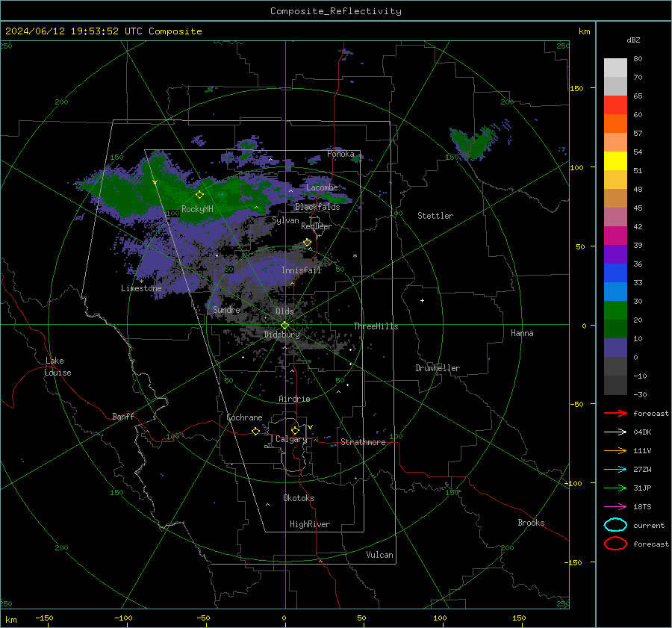Viewport: 672px width, 628px height.
Task: Click the cyan current ellipse icon
Action: 615,525
